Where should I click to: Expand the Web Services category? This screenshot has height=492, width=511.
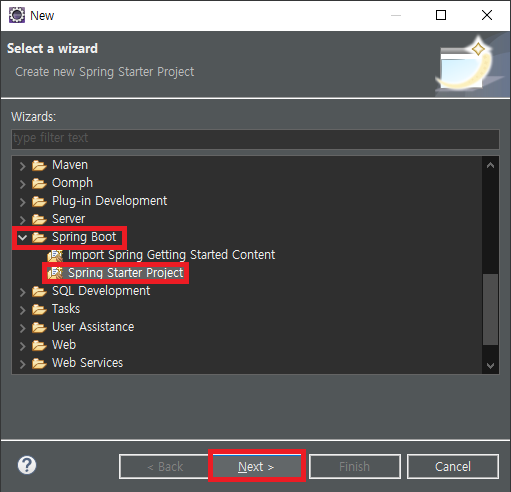pos(22,364)
